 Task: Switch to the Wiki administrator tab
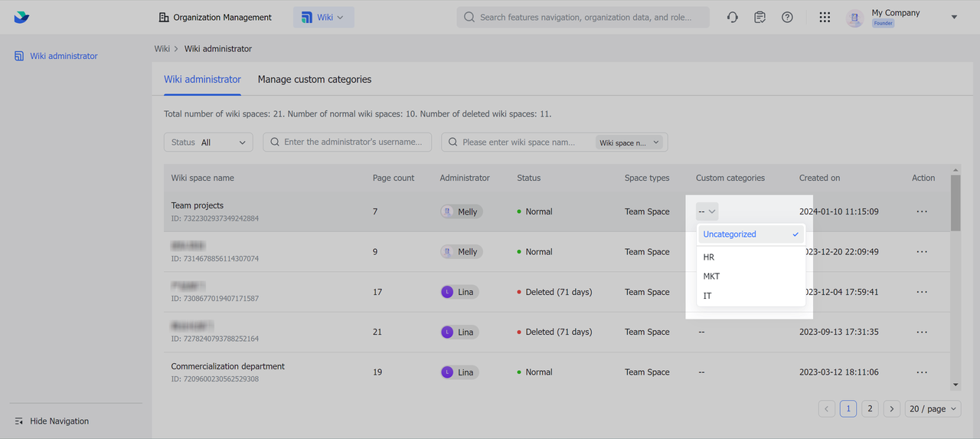click(x=202, y=79)
